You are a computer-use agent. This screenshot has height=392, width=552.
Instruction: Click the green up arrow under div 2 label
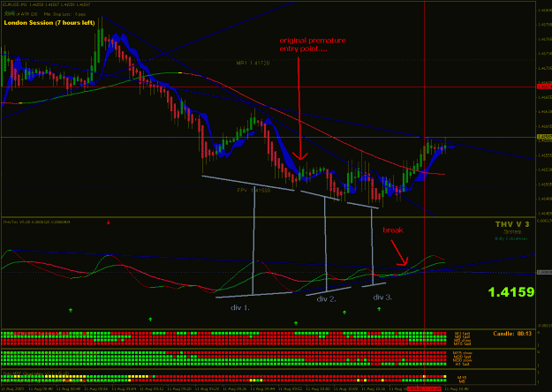pyautogui.click(x=344, y=313)
